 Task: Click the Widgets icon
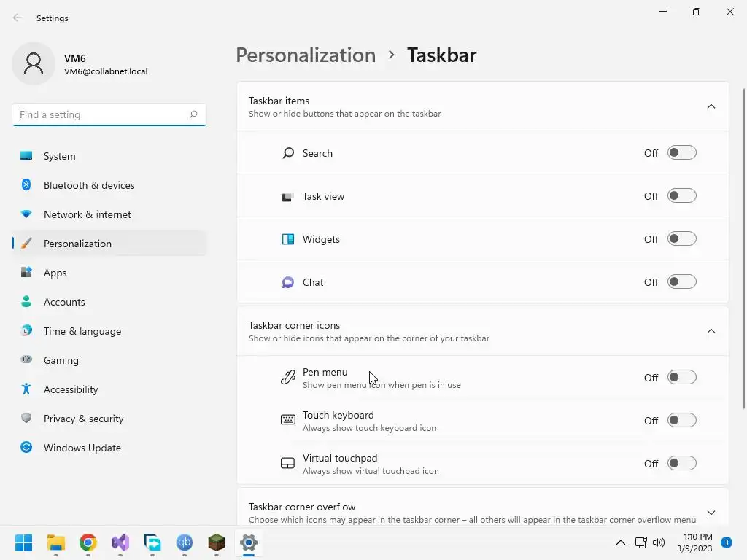(x=287, y=239)
